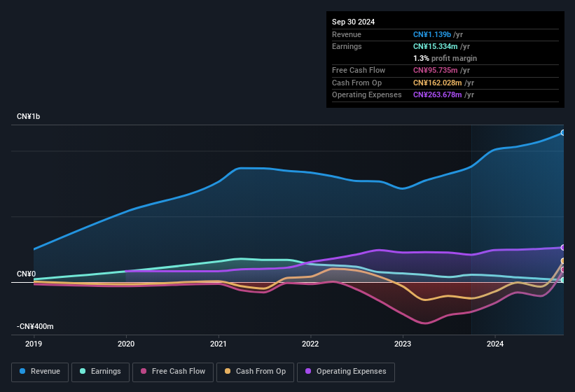
Task: Click the -CN¥400m y-axis label
Action: 35,326
